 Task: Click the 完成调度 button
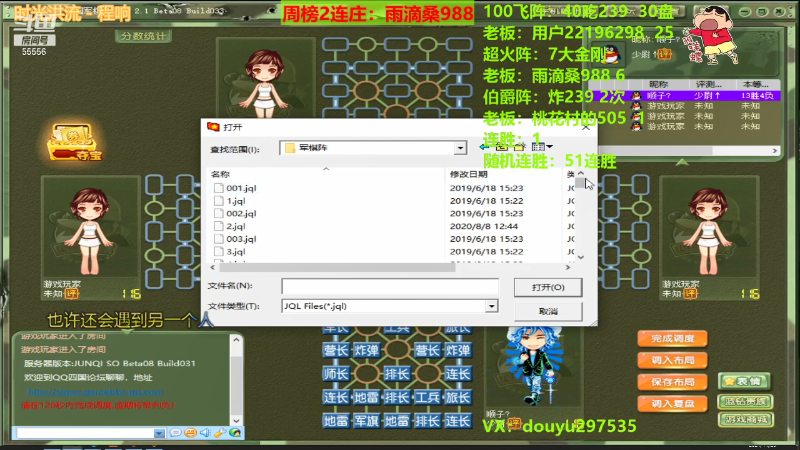pyautogui.click(x=672, y=338)
